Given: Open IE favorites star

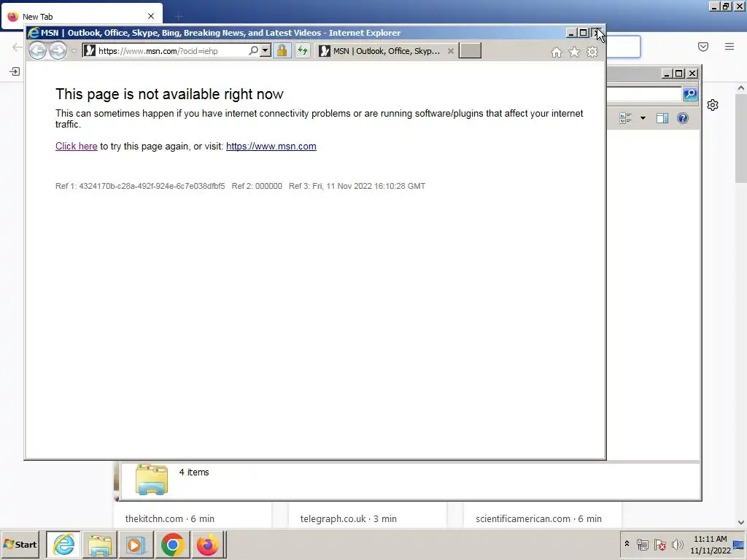Looking at the screenshot, I should [x=574, y=52].
